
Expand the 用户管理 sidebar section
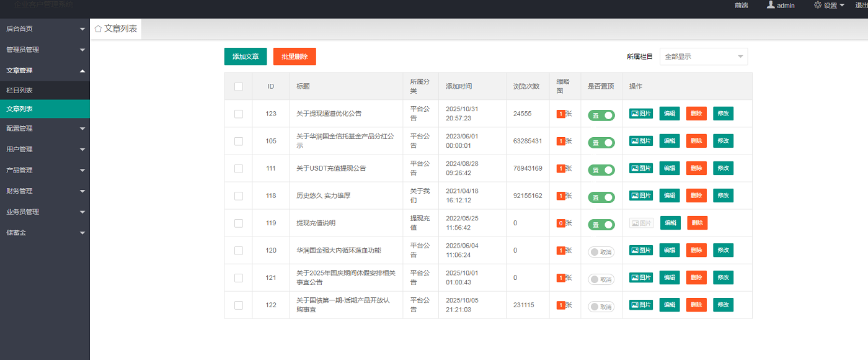[x=45, y=148]
